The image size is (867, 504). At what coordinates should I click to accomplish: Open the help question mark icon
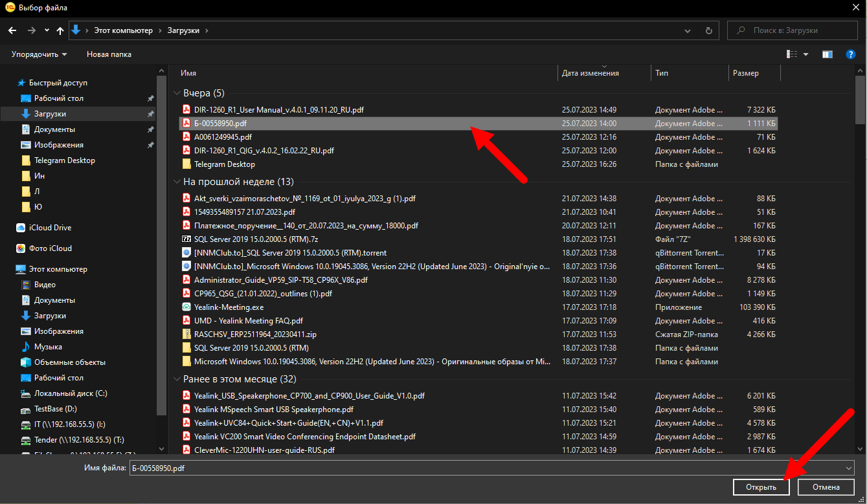tap(851, 54)
